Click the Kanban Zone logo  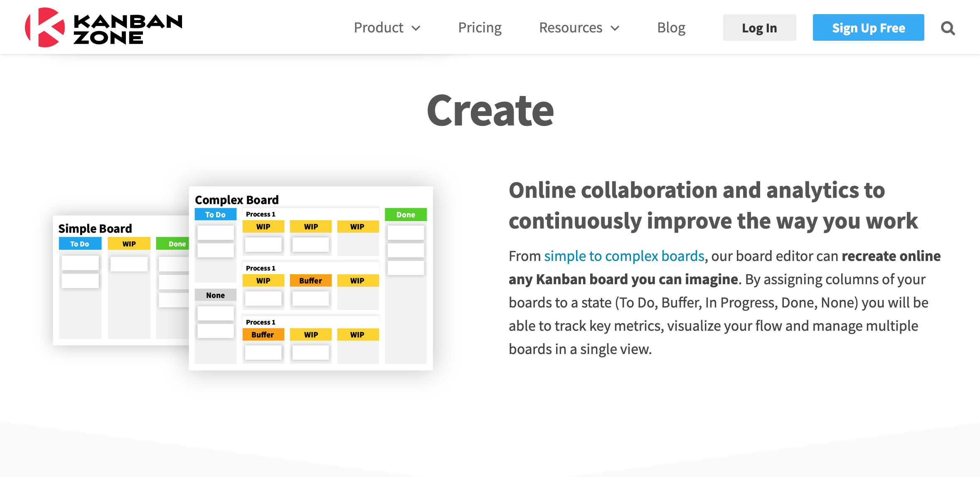coord(104,27)
